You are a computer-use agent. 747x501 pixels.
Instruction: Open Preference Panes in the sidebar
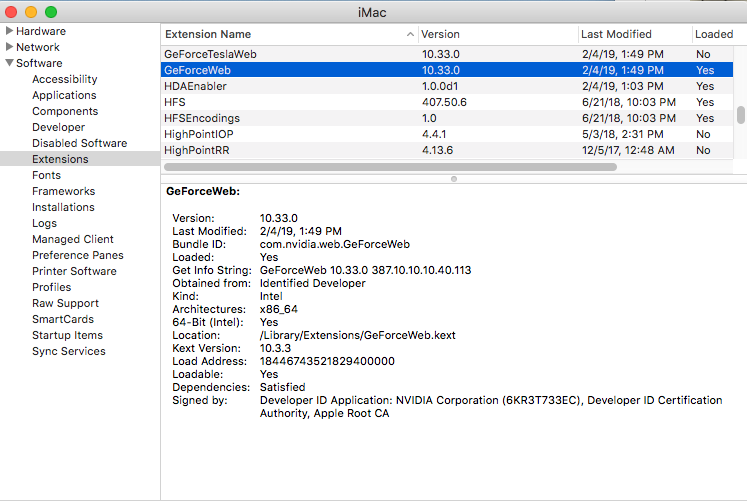pos(78,255)
